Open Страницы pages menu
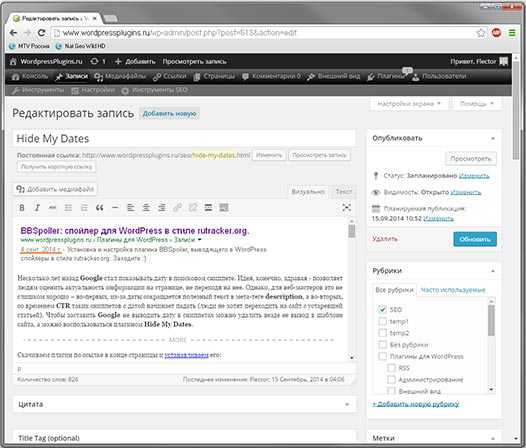The width and height of the screenshot is (526, 448). pos(215,77)
